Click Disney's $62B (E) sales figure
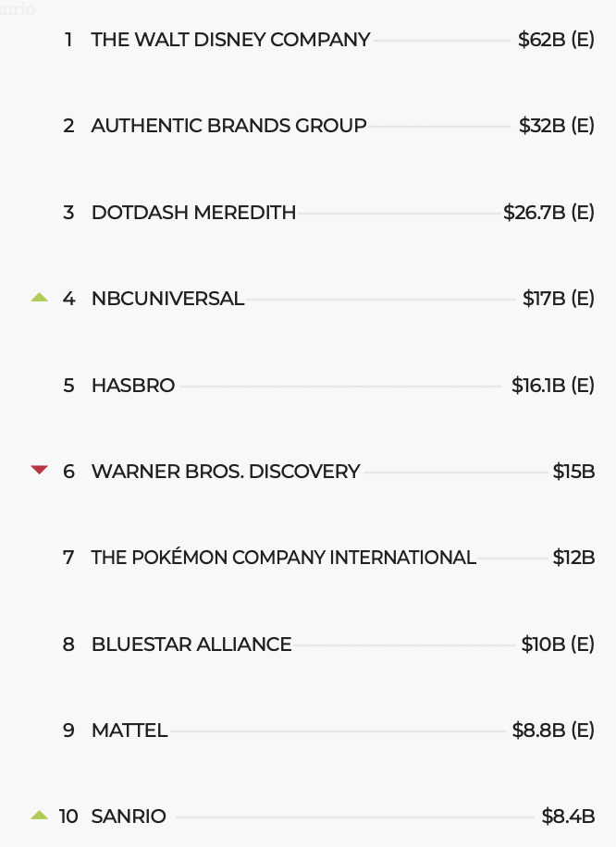This screenshot has width=616, height=847. coord(556,40)
